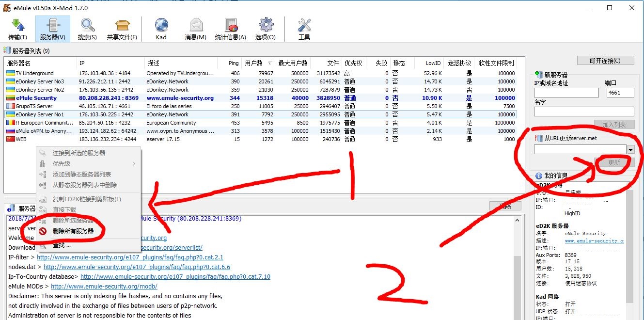This screenshot has height=320, width=644.
Task: Open the Search (搜索) toolbar icon
Action: pyautogui.click(x=87, y=29)
